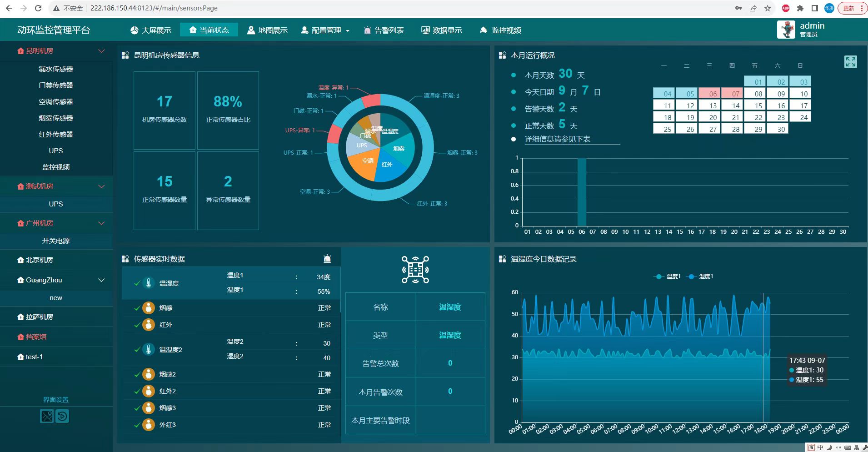Screen dimensions: 868x452
Task: Click the AdBlock Plus extension icon
Action: coord(785,8)
